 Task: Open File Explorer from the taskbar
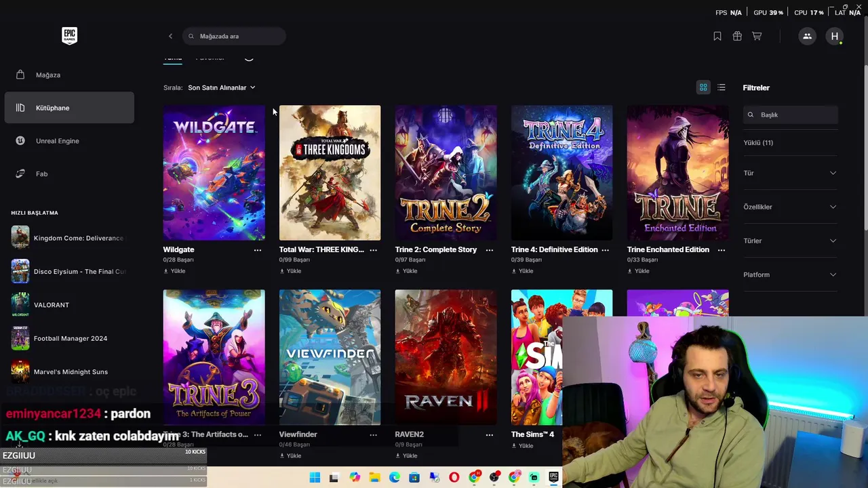point(374,478)
